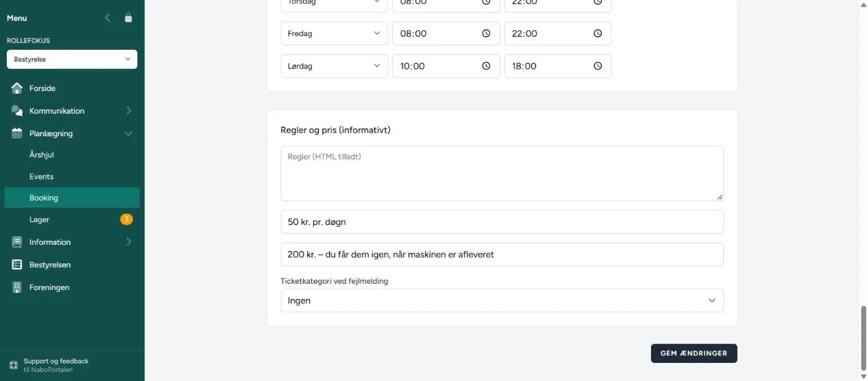The image size is (868, 381).
Task: Expand the Kommunikation submenu chevron
Action: (x=128, y=111)
